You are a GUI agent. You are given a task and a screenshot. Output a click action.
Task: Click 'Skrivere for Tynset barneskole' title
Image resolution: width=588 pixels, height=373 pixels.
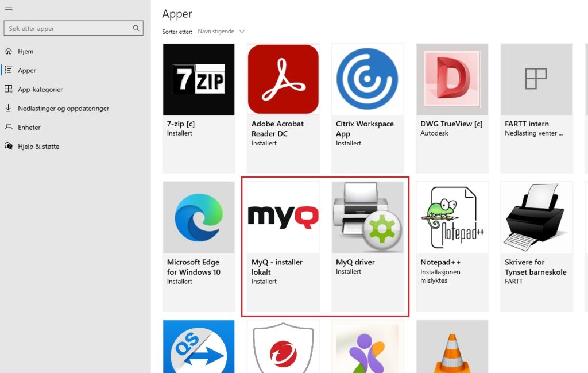[536, 267]
